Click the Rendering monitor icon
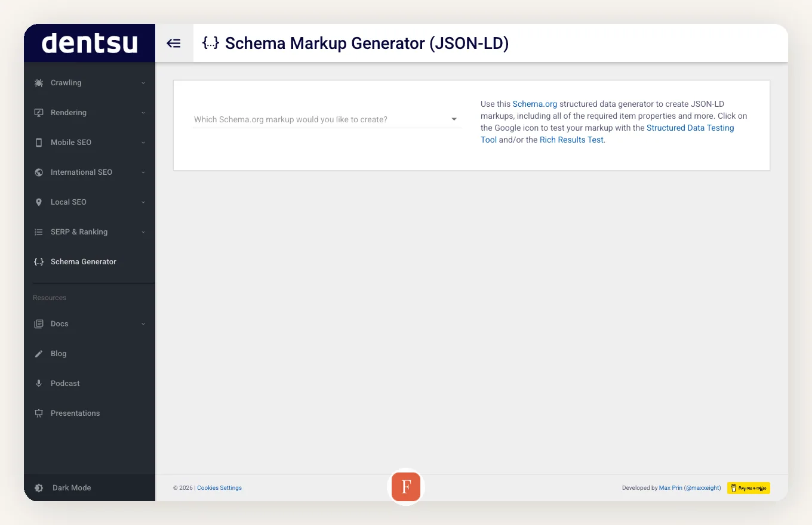The height and width of the screenshot is (525, 812). tap(39, 113)
